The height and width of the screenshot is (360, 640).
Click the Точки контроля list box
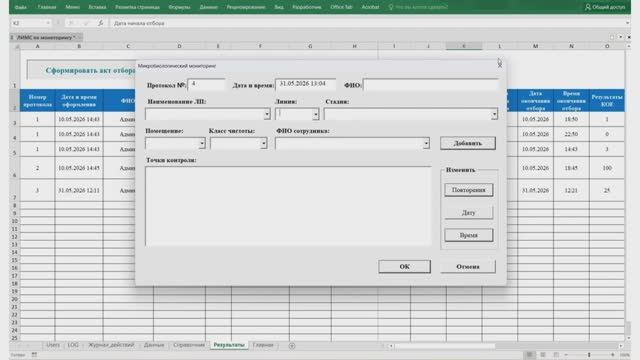pyautogui.click(x=288, y=206)
